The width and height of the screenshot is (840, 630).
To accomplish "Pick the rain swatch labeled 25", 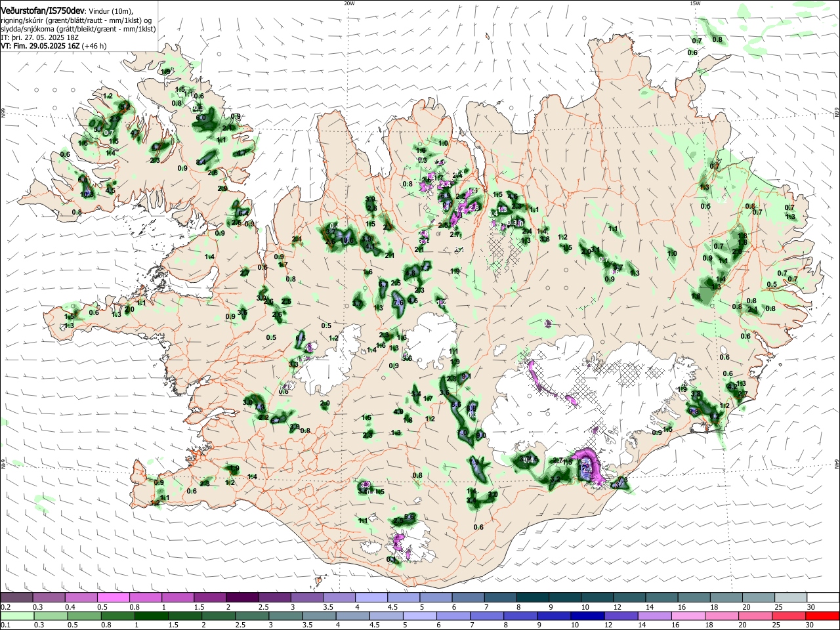I will click(790, 616).
